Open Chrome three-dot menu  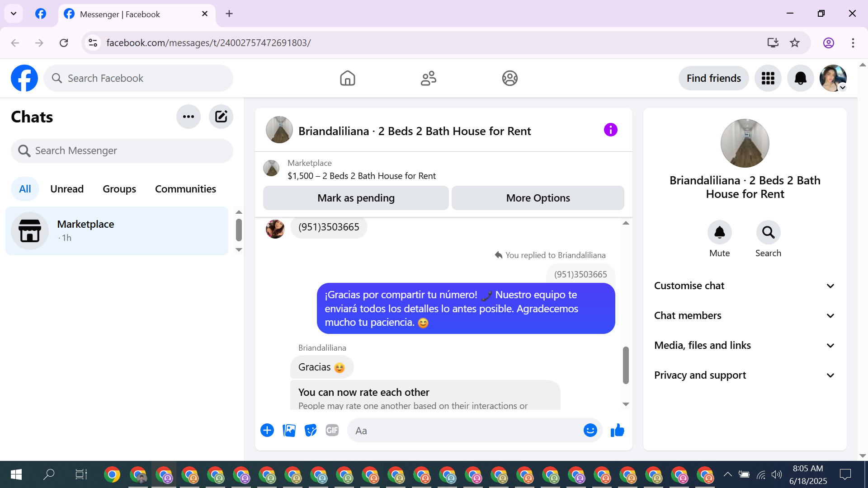pyautogui.click(x=853, y=42)
